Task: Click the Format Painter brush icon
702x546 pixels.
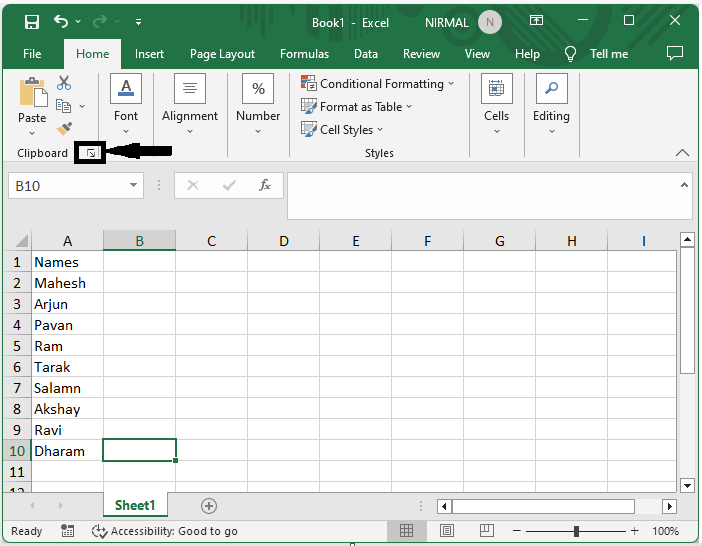Action: (x=64, y=129)
